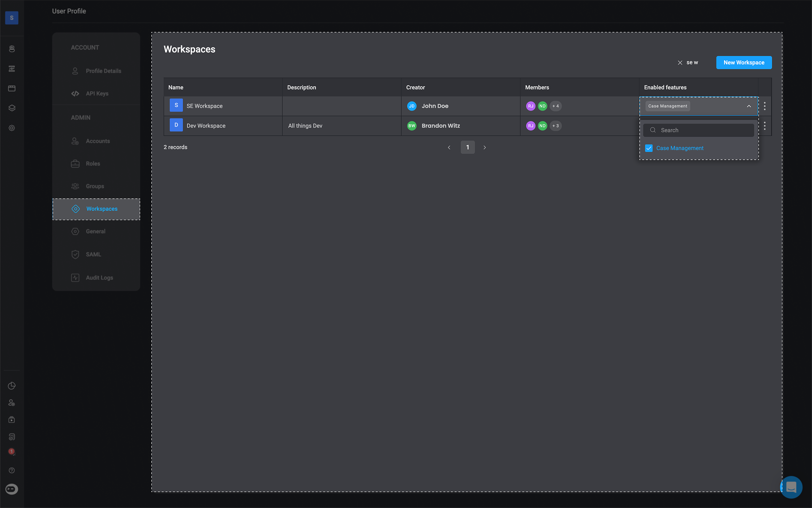Click the SE Workspace S avatar icon
This screenshot has width=812, height=508.
(176, 105)
